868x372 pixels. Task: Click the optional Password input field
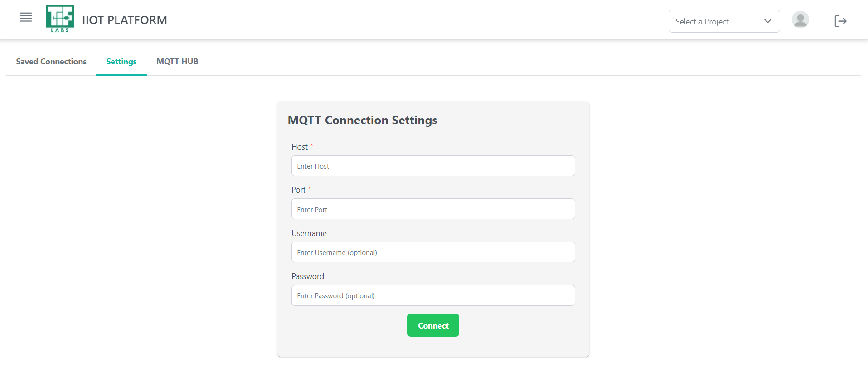[433, 295]
